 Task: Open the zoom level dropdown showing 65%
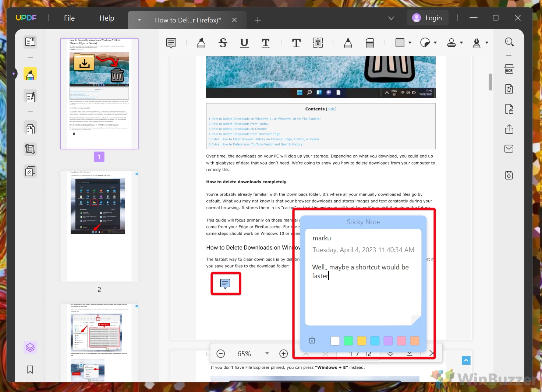click(x=267, y=353)
